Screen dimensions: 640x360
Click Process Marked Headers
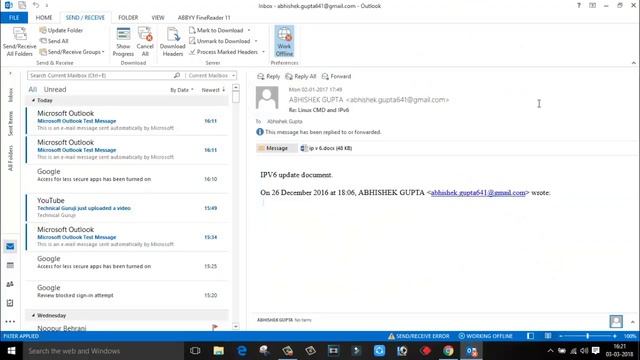click(223, 52)
